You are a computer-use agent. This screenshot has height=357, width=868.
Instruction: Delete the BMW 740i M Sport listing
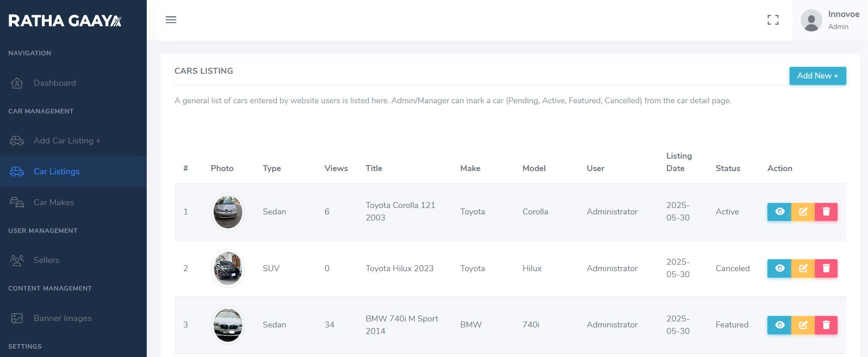coord(826,325)
